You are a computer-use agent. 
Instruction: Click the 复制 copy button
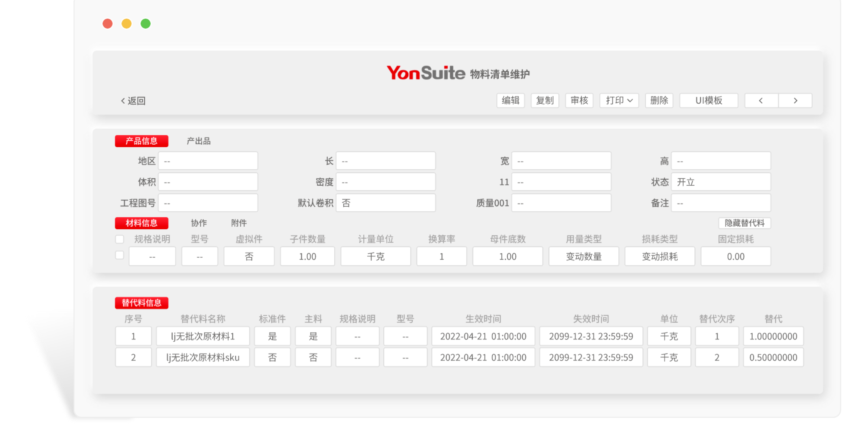point(545,100)
